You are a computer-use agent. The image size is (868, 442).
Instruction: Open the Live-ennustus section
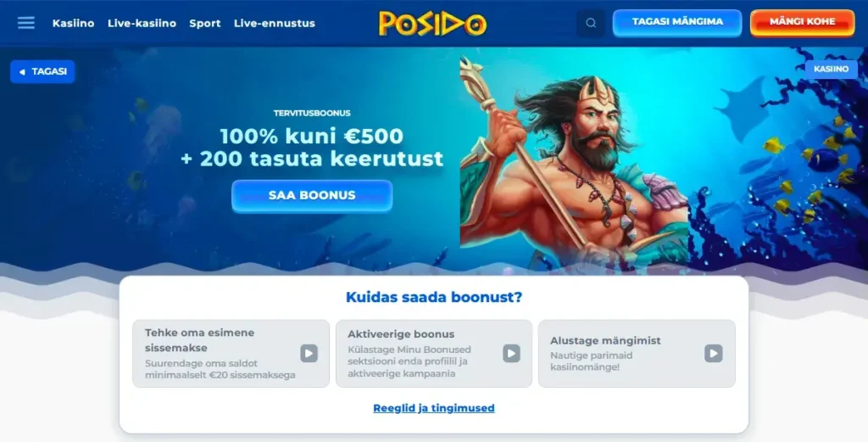click(x=275, y=23)
